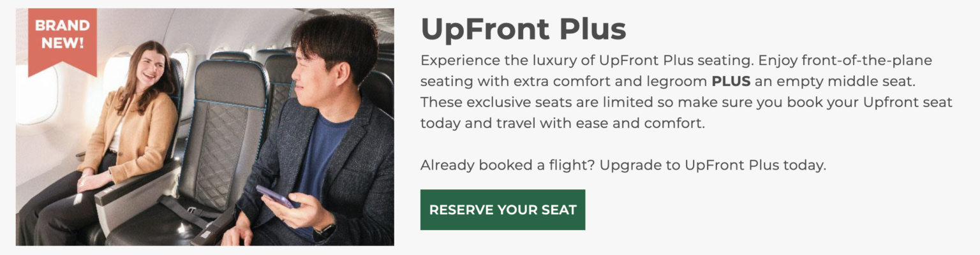Click the Brand New ribbon badge
This screenshot has width=980, height=255.
click(62, 36)
